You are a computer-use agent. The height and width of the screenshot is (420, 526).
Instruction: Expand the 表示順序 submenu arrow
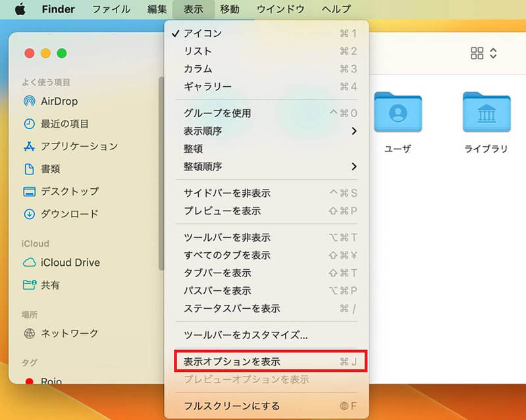coord(354,131)
